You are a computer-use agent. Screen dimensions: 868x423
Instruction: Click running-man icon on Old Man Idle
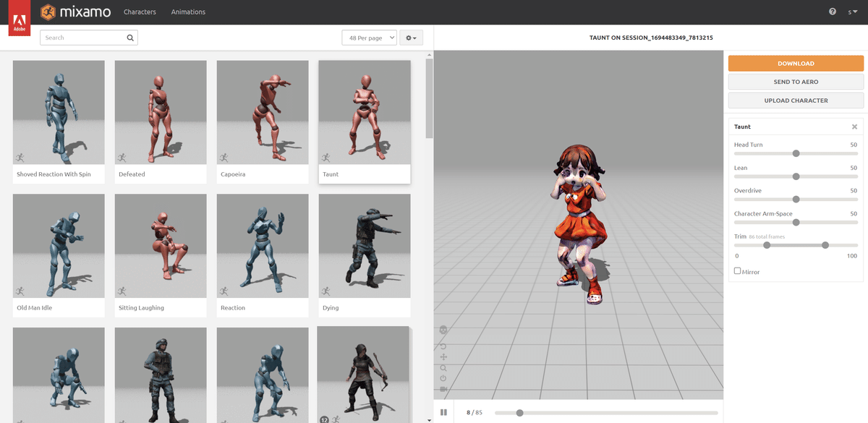pyautogui.click(x=20, y=291)
